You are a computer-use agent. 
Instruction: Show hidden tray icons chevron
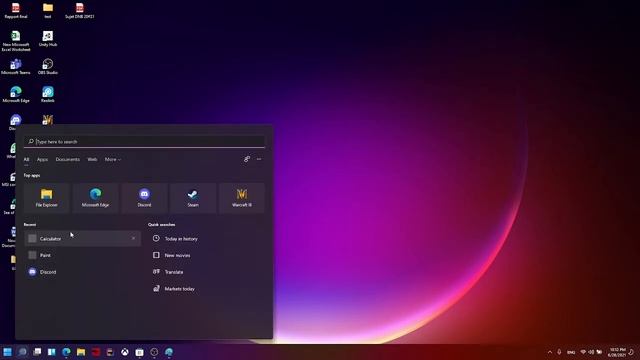(x=550, y=352)
